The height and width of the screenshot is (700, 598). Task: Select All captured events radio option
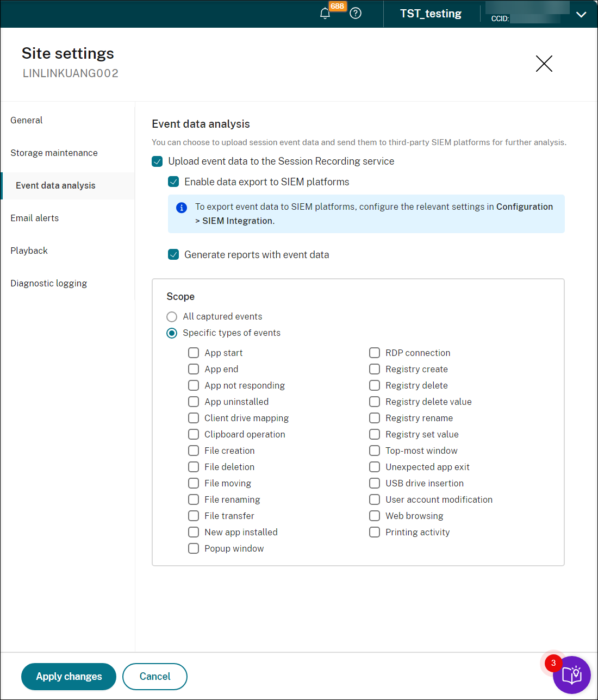(172, 317)
